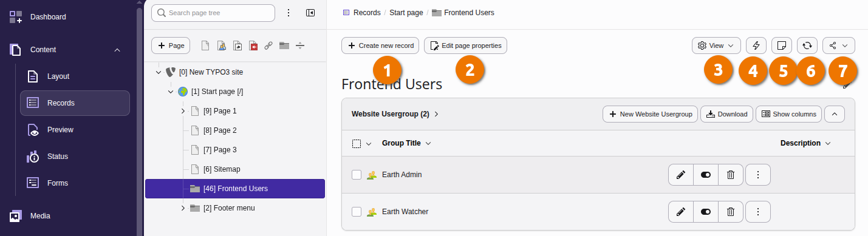This screenshot has width=868, height=236.
Task: Open more actions for Earth Watcher
Action: pyautogui.click(x=758, y=212)
